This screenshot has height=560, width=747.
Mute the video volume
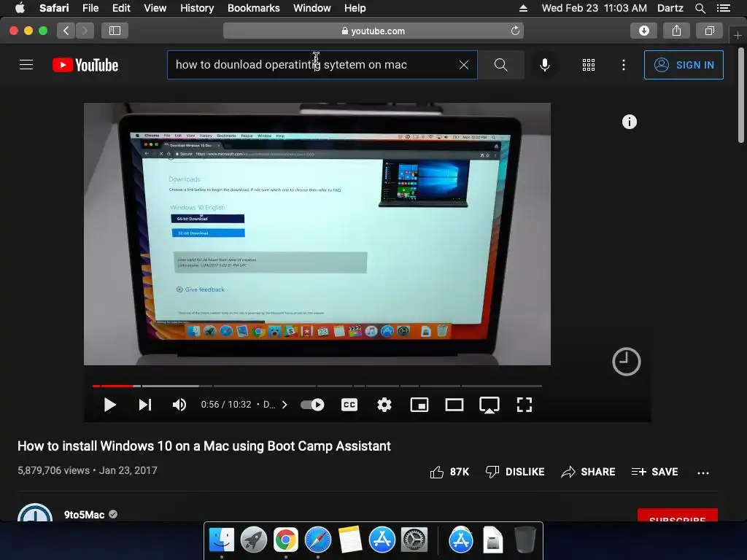[179, 405]
